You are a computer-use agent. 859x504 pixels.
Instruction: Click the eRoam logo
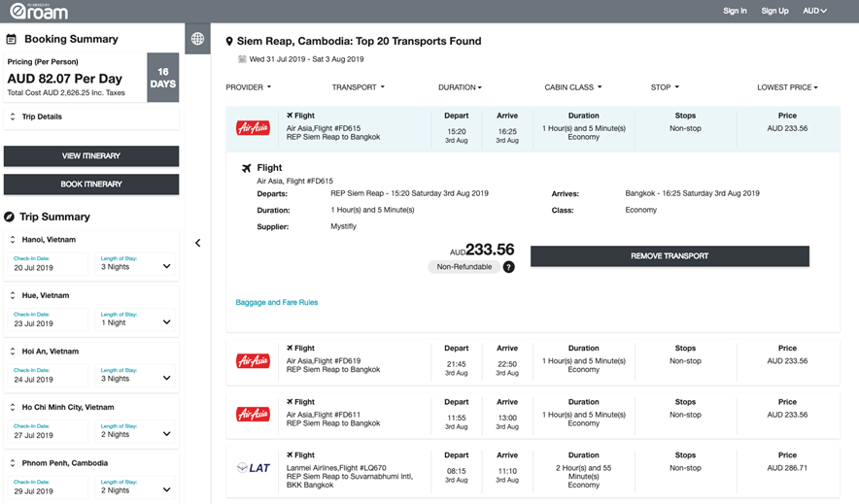tap(39, 11)
